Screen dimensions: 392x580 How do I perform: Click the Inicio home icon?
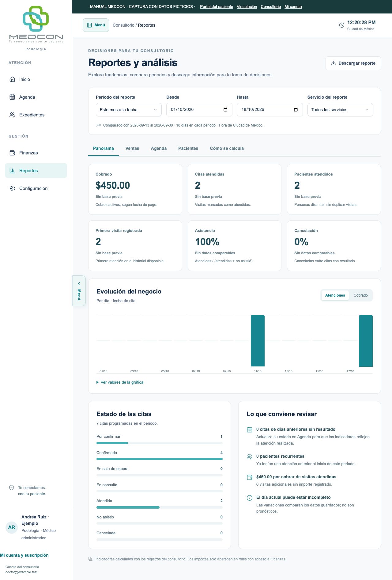(12, 79)
